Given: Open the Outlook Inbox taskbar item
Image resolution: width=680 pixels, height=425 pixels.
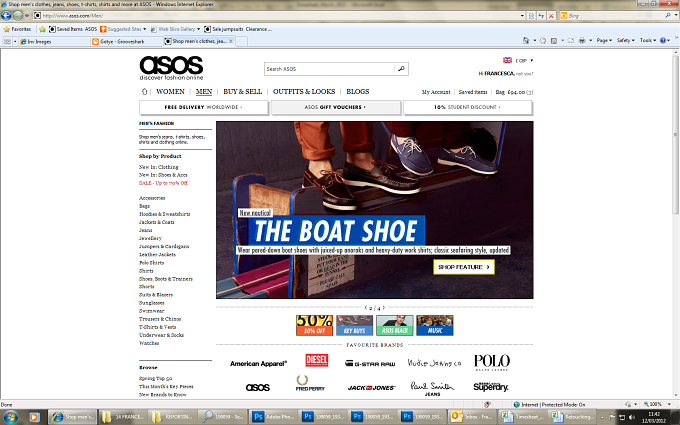Looking at the screenshot, I should pyautogui.click(x=472, y=417).
